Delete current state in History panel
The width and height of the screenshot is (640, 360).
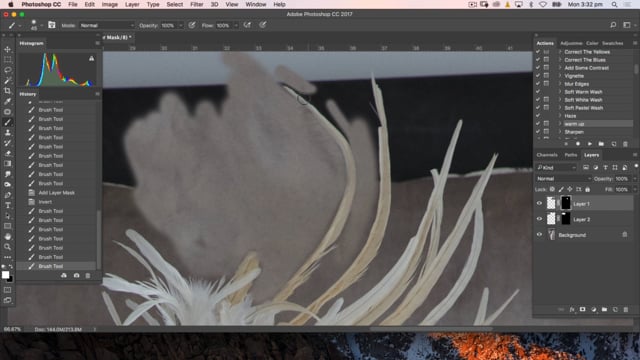(88, 276)
